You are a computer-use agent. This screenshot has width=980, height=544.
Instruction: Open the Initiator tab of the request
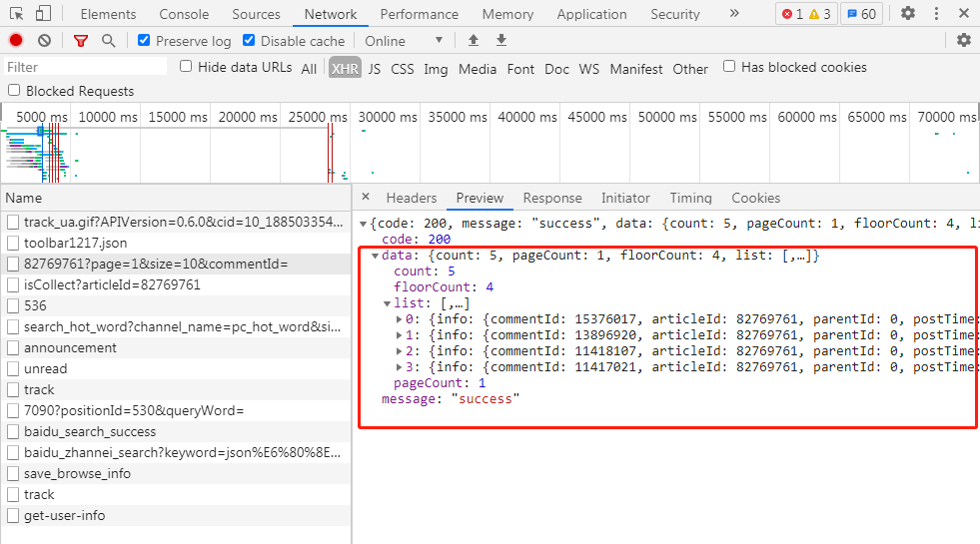pyautogui.click(x=625, y=198)
